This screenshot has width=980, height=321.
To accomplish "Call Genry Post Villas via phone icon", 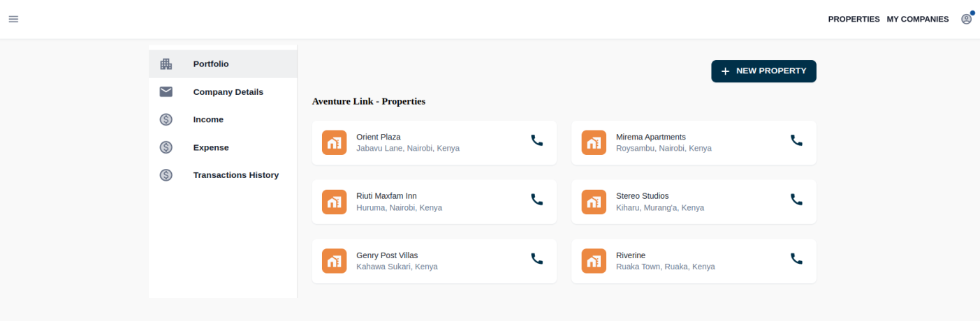I will pos(536,259).
